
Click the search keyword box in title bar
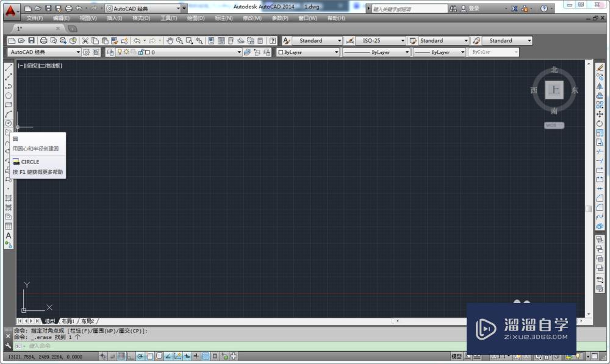point(409,9)
